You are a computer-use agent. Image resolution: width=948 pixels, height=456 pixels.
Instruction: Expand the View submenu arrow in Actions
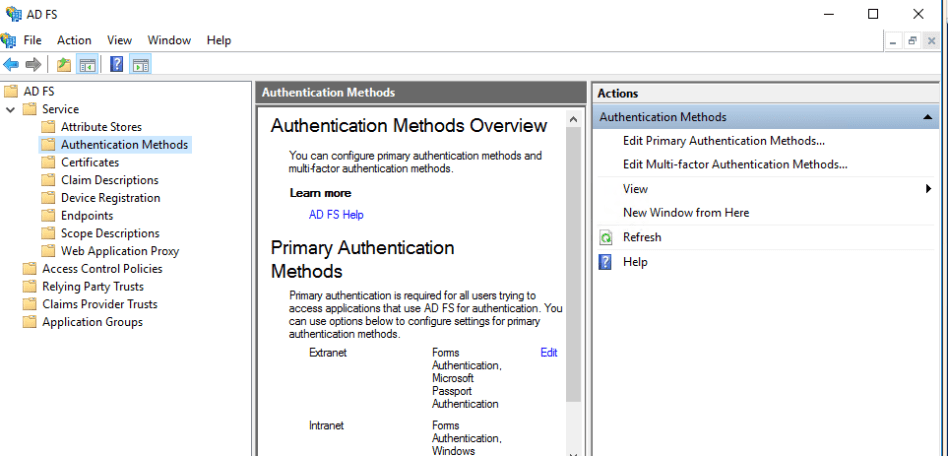(x=929, y=189)
